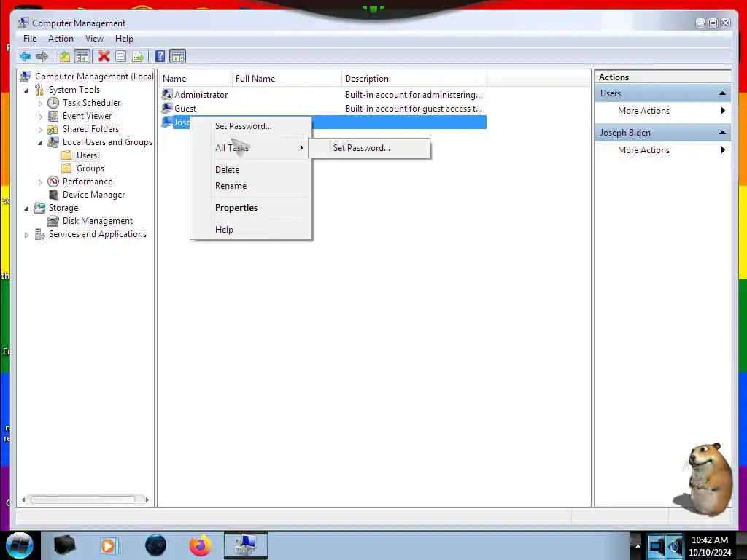Open the Help menu in menu bar
Screen dimensions: 747x560
pyautogui.click(x=124, y=39)
